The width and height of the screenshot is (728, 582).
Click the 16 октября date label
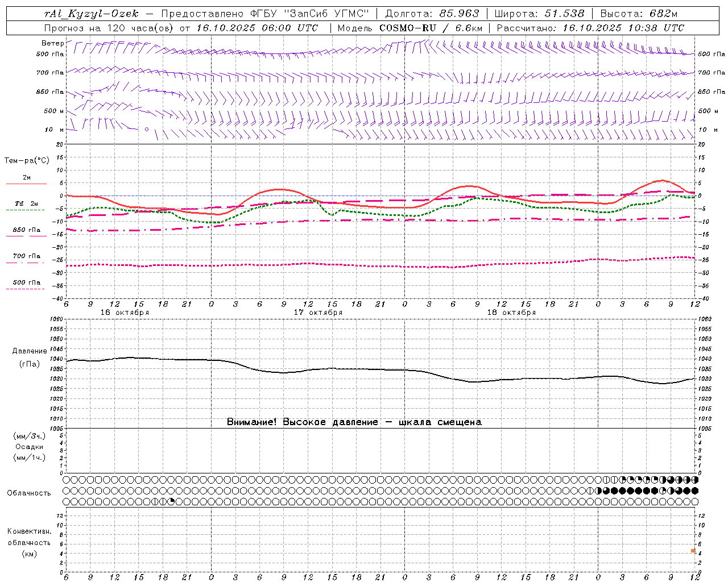125,313
